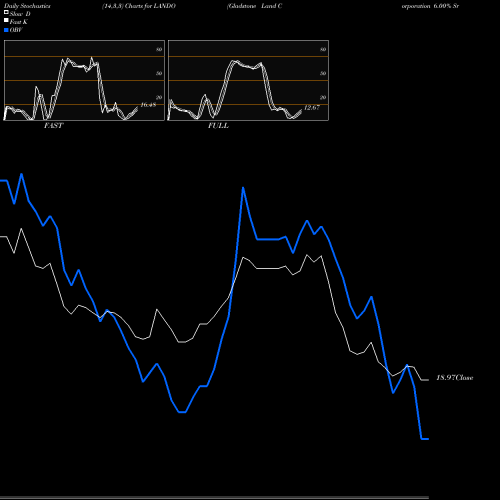The width and height of the screenshot is (500, 500).
Task: Click the FULL stochastic chart thumbnail
Action: (x=248, y=80)
